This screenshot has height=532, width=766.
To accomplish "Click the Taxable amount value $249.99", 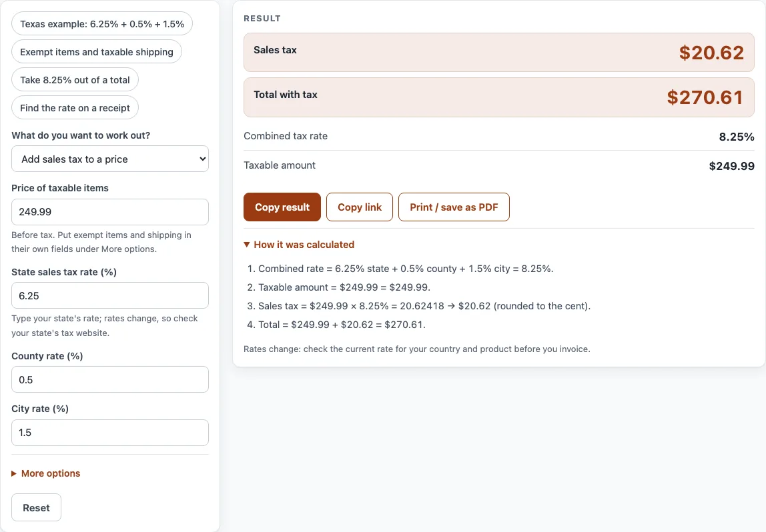I will coord(731,166).
